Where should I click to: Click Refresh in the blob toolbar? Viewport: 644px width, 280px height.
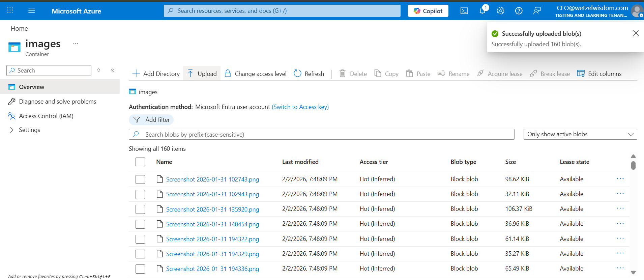pyautogui.click(x=309, y=74)
